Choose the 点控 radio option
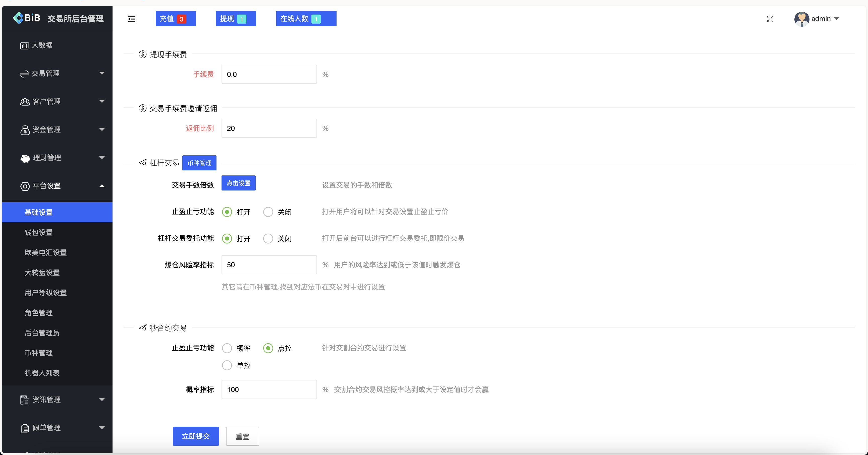Image resolution: width=868 pixels, height=455 pixels. (268, 348)
